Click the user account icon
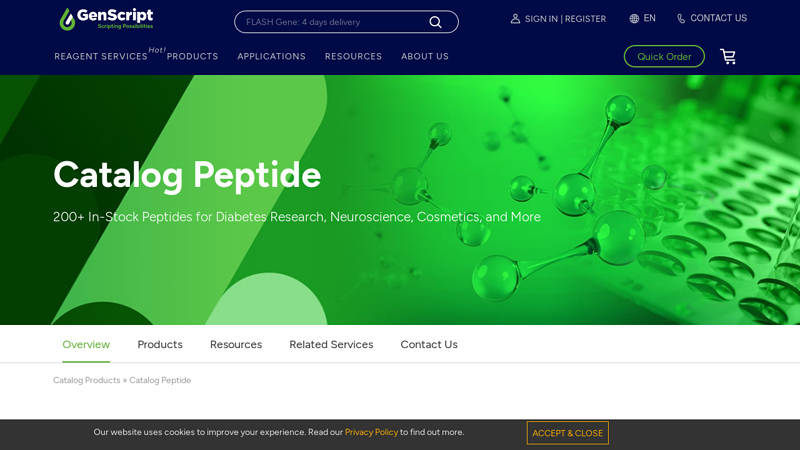This screenshot has height=450, width=800. [515, 19]
